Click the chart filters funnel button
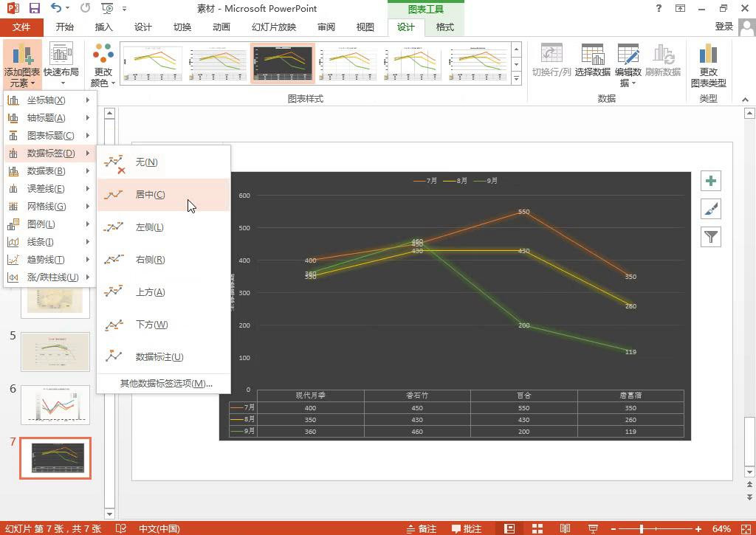756x535 pixels. pyautogui.click(x=711, y=237)
